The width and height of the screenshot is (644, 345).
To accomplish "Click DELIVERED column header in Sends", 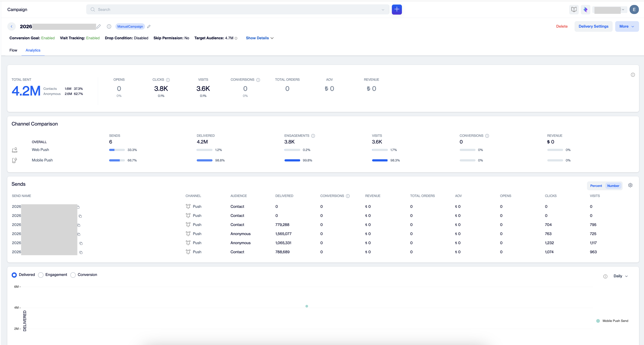I will pyautogui.click(x=284, y=196).
